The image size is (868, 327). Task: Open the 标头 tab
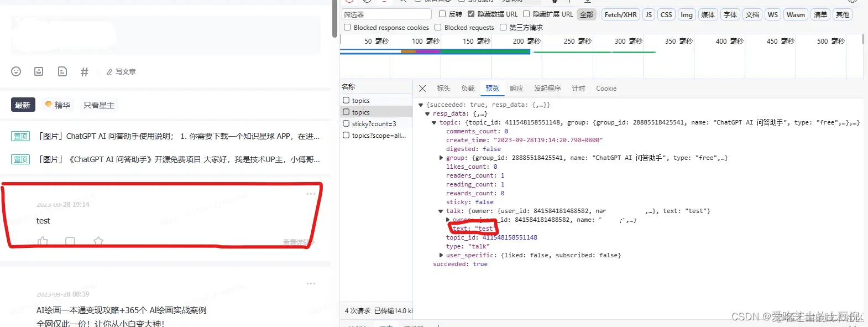(443, 89)
